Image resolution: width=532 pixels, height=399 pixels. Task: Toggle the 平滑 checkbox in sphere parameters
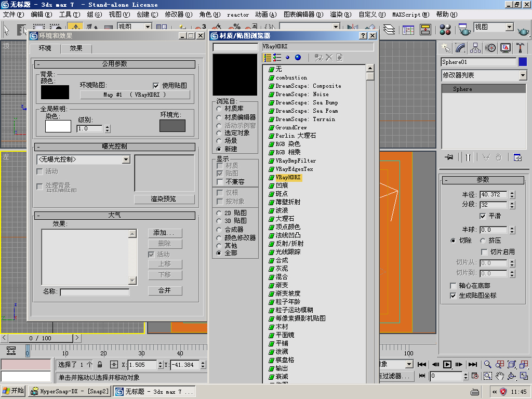click(483, 216)
